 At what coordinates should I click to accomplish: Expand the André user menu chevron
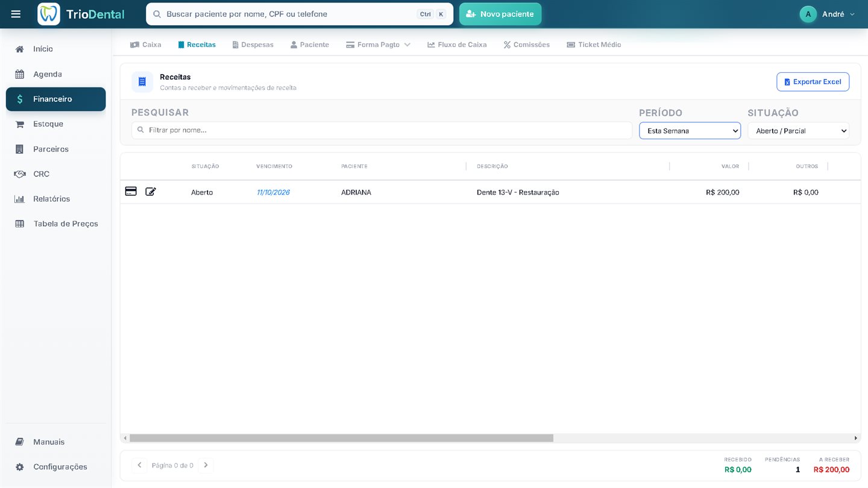[852, 14]
